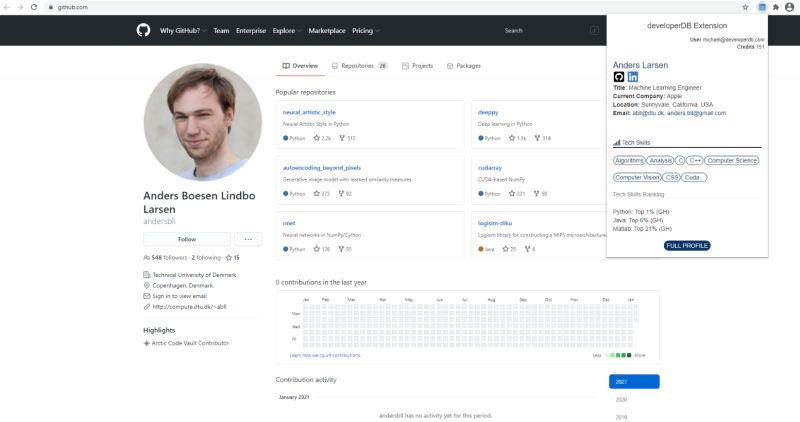This screenshot has height=422, width=800.
Task: Open the compute.dtu.dk/~abll website link
Action: pyautogui.click(x=189, y=307)
